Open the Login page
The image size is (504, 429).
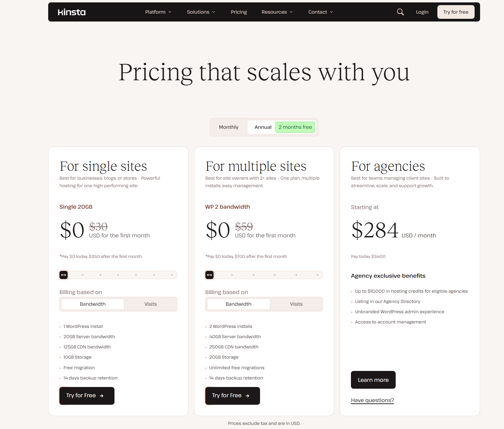[422, 12]
